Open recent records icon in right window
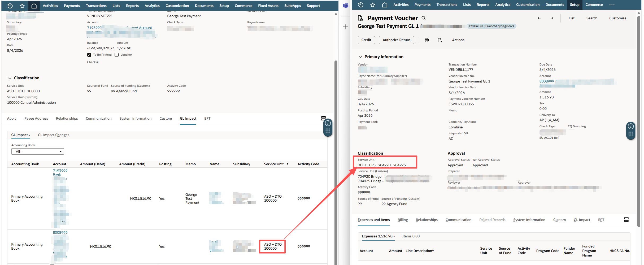The image size is (644, 265). [361, 5]
